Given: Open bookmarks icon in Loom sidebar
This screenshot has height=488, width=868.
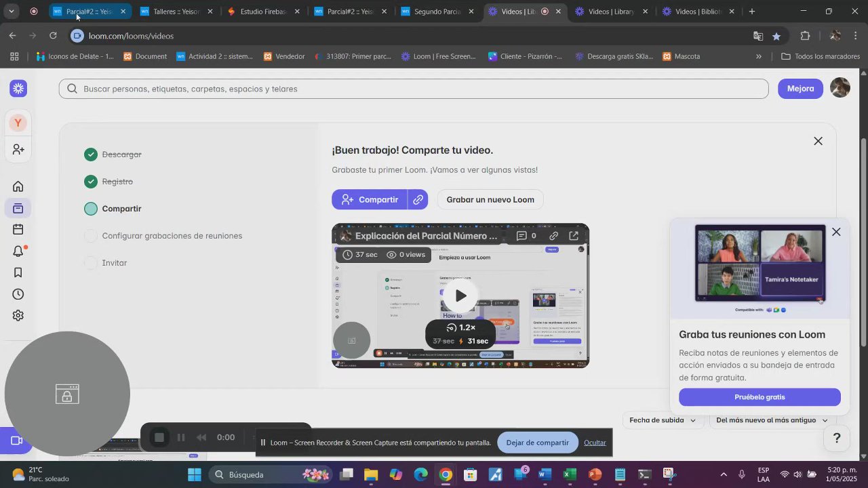Looking at the screenshot, I should coord(18,273).
